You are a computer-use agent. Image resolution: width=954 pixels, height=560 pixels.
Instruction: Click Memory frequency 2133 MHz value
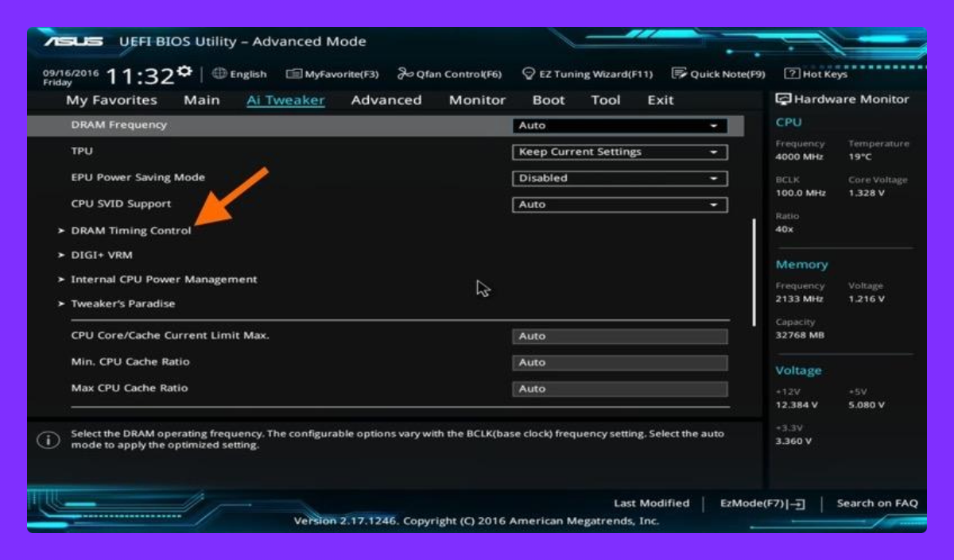(x=799, y=299)
